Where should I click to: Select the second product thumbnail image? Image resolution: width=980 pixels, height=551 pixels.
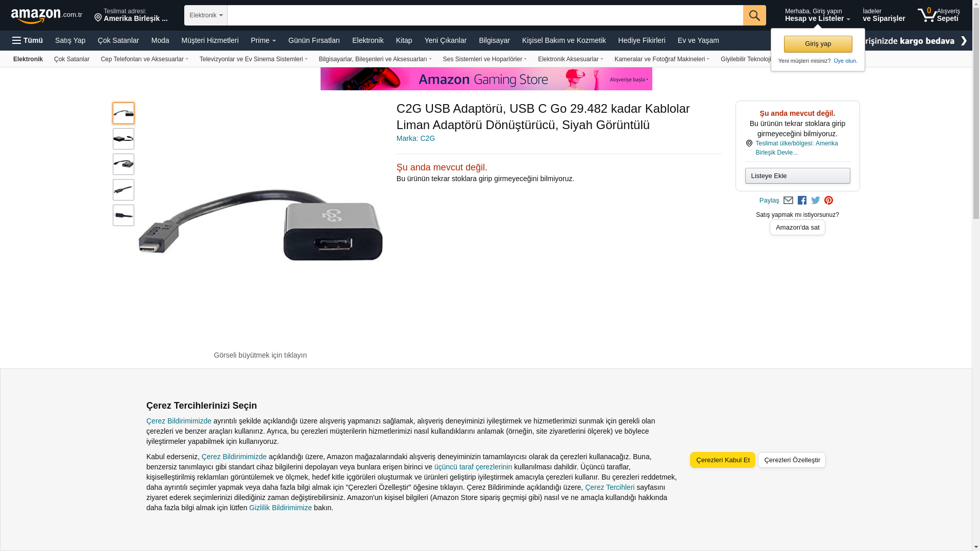tap(124, 139)
